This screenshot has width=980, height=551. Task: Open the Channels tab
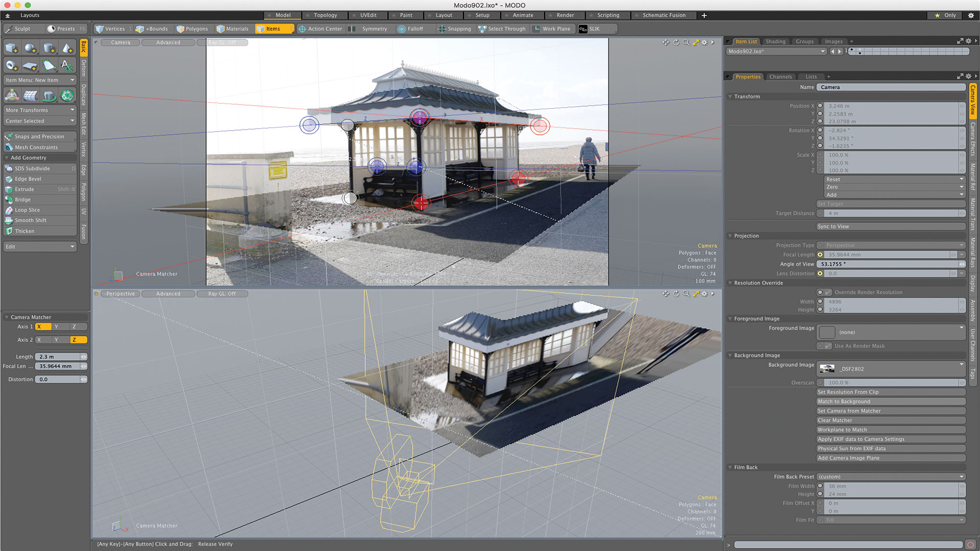[x=780, y=77]
